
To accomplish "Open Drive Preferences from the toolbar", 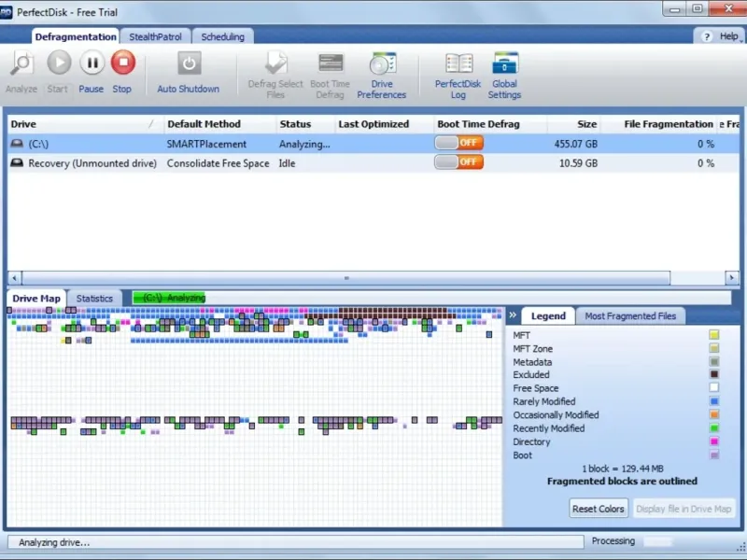I will 382,63.
